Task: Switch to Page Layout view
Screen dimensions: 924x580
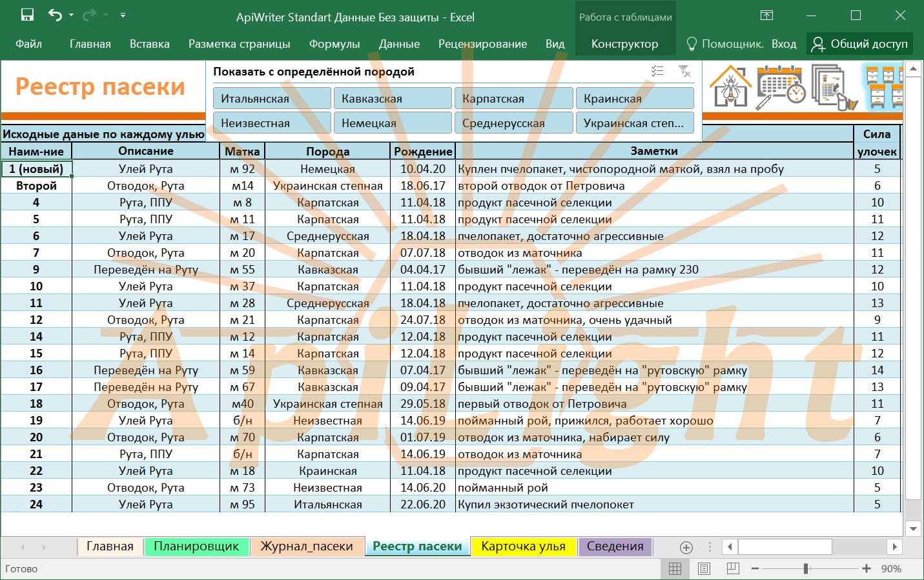Action: tap(704, 568)
